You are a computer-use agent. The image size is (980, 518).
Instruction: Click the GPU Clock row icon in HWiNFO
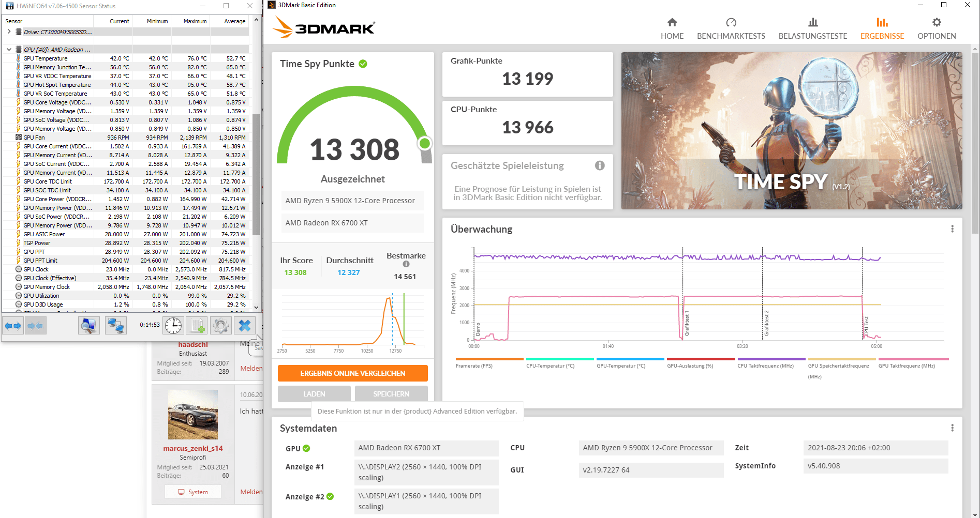pyautogui.click(x=19, y=269)
